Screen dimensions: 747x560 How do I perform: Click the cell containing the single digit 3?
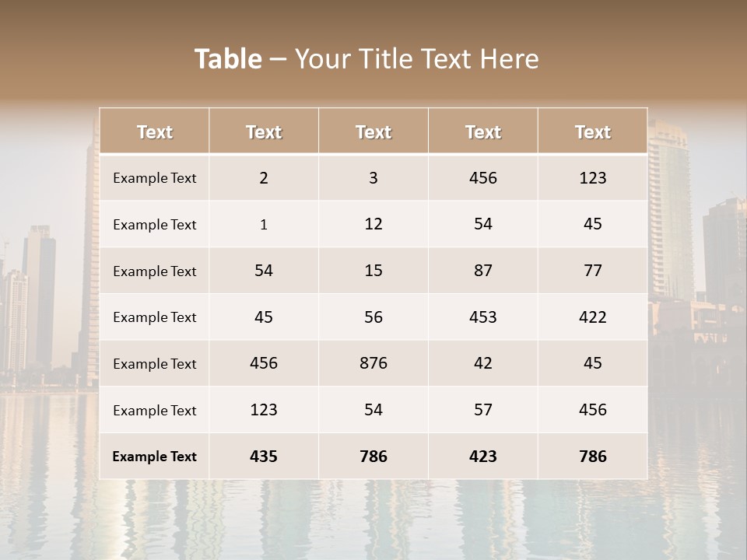[373, 177]
